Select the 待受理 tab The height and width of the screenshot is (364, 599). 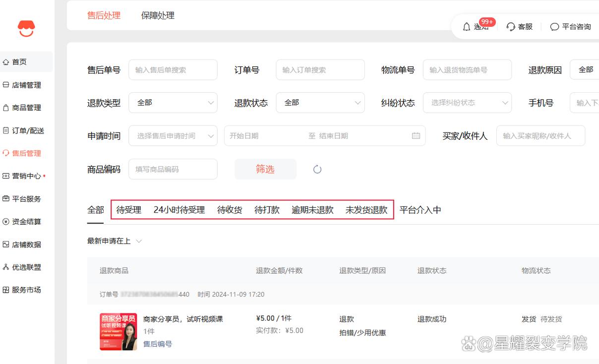tap(129, 210)
